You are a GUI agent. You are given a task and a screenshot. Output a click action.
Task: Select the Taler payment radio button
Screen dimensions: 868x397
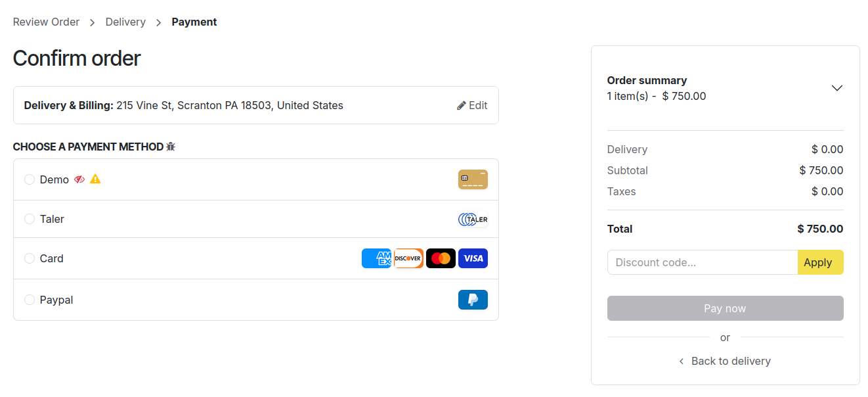(30, 219)
